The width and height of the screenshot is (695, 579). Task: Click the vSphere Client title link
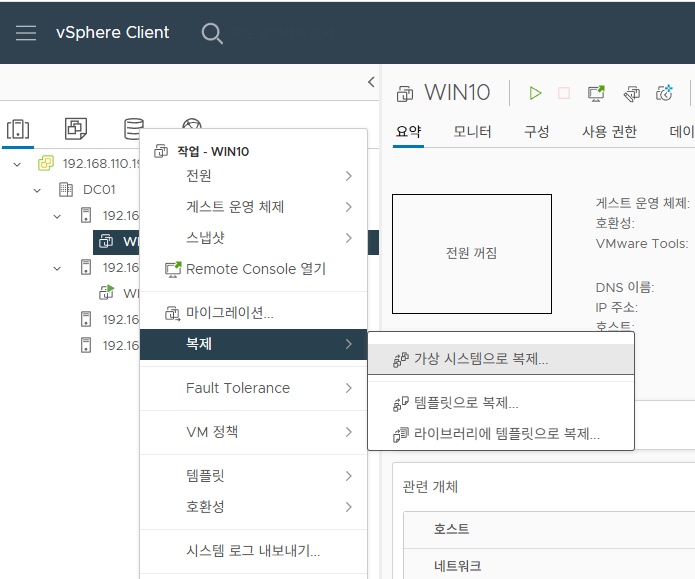click(x=113, y=33)
